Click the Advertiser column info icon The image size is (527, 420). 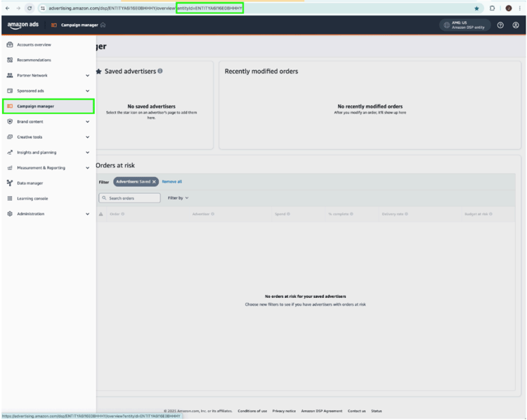pos(212,214)
